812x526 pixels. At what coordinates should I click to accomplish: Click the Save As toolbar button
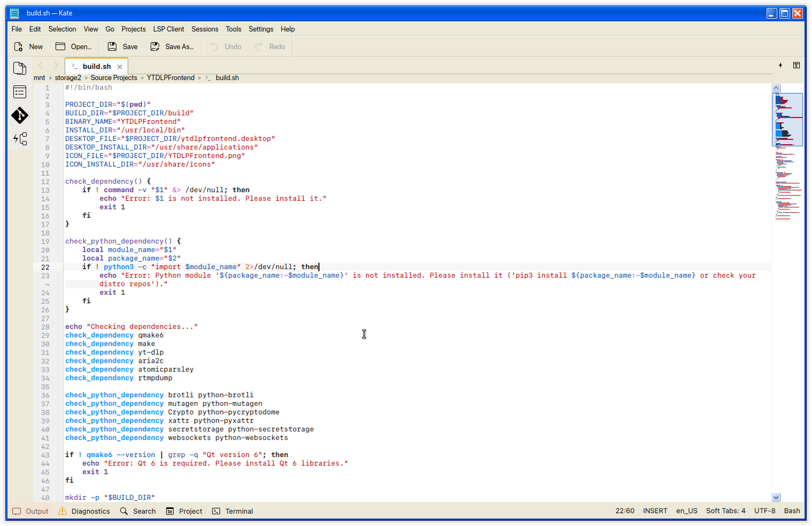(172, 47)
